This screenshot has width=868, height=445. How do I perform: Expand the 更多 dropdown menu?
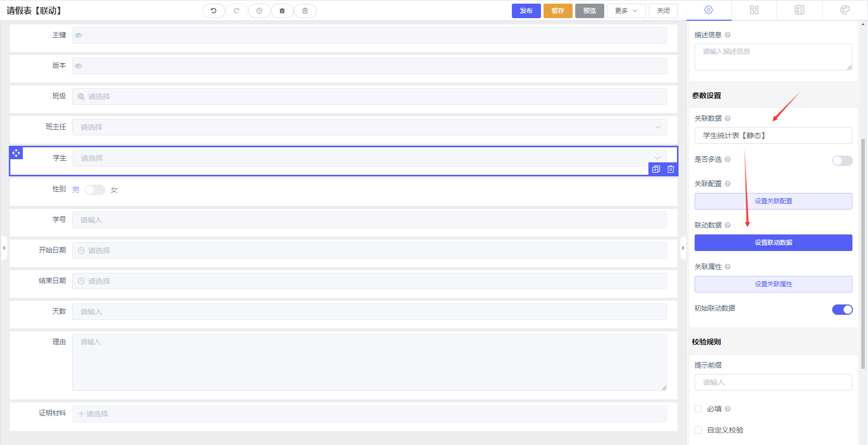click(626, 11)
